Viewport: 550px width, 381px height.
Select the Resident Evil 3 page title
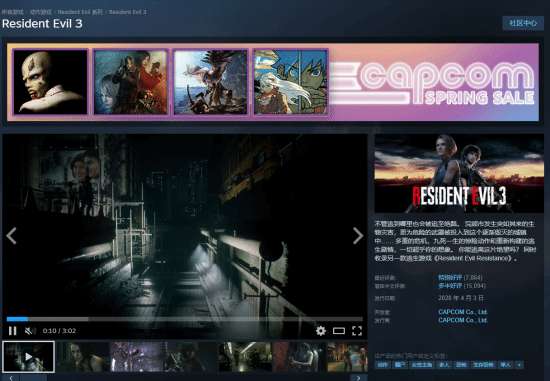(x=42, y=24)
